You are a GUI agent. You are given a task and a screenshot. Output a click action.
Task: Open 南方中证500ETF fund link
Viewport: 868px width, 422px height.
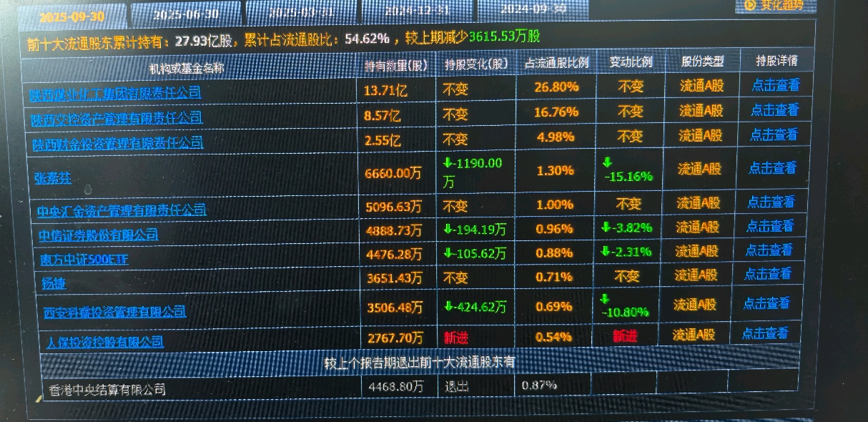tap(84, 259)
